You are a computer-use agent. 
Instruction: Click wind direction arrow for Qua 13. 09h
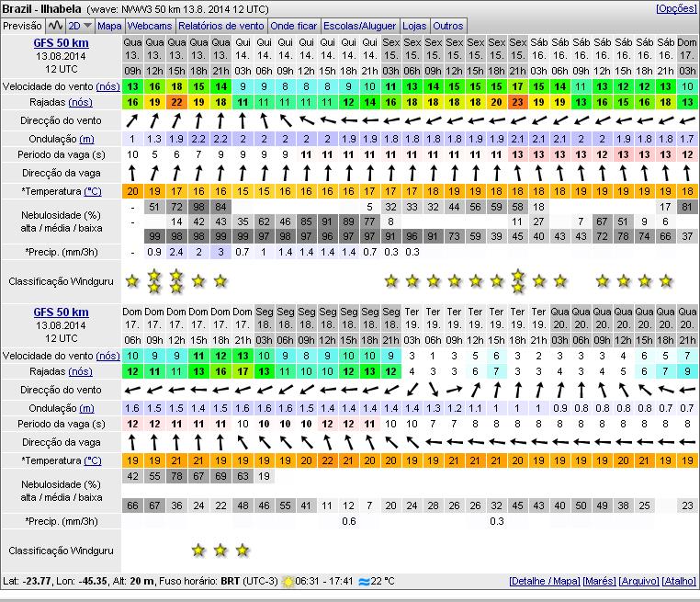coord(132,120)
